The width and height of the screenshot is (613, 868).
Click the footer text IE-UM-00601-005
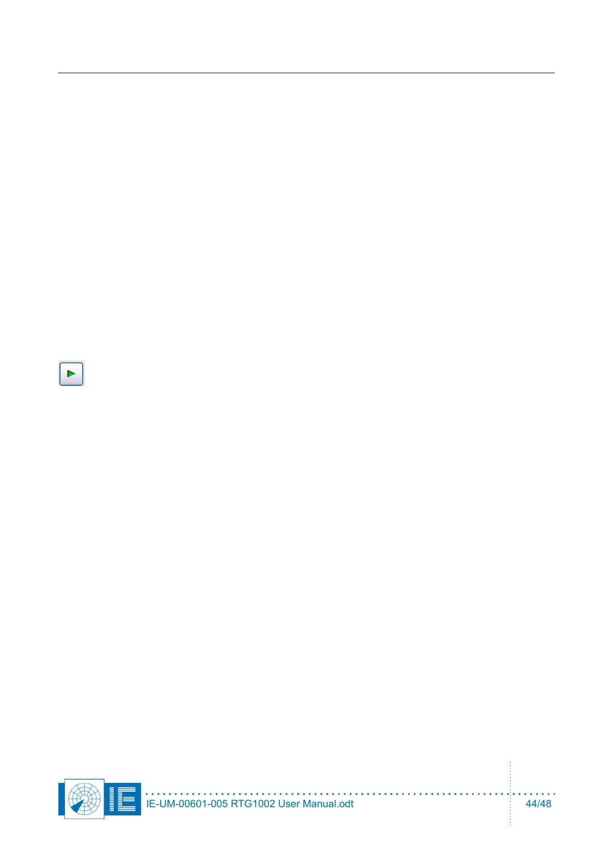pyautogui.click(x=187, y=804)
